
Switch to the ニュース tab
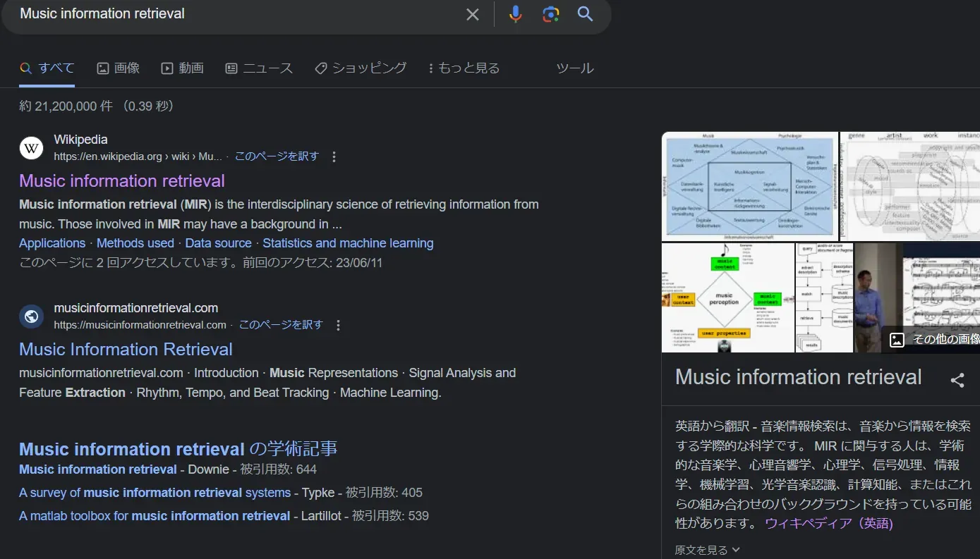pos(258,68)
